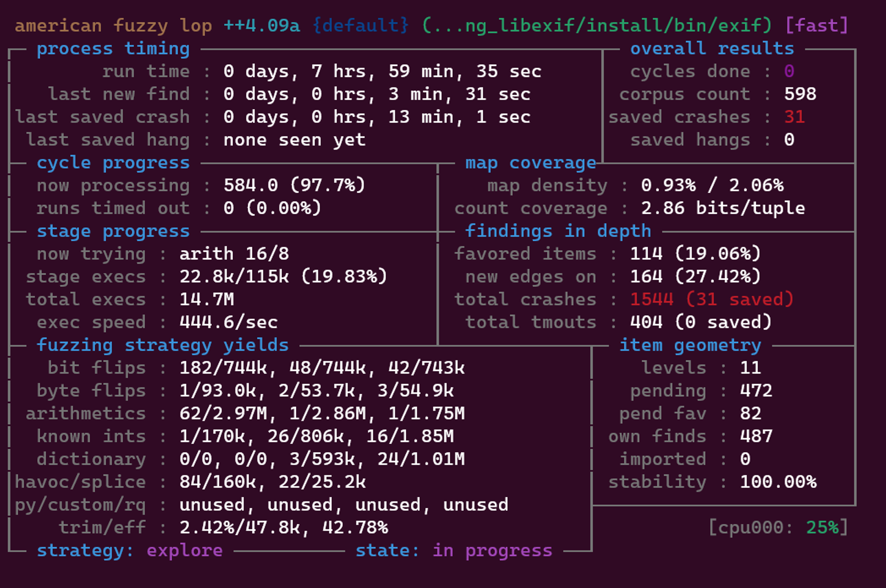
Task: Click the 'corpus count' row label
Action: coord(685,94)
